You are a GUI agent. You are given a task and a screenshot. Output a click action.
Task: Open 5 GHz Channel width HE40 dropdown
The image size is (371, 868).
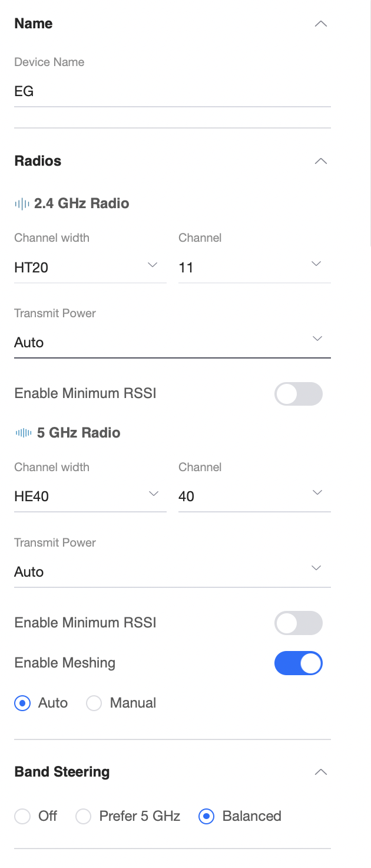click(x=90, y=497)
